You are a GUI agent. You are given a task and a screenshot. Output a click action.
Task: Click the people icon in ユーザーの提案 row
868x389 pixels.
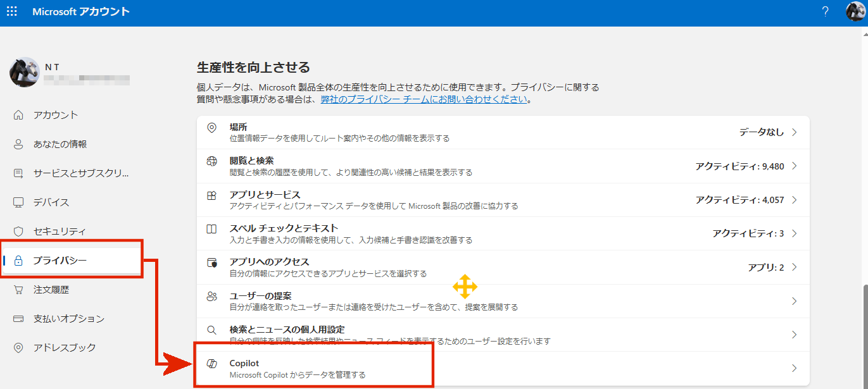tap(212, 296)
